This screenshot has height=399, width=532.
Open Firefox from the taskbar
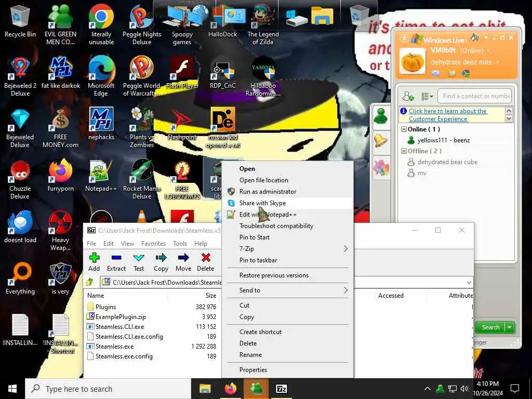click(x=230, y=389)
